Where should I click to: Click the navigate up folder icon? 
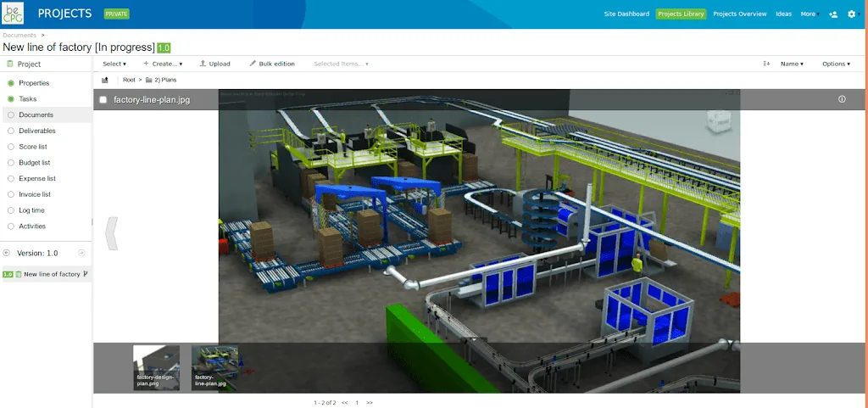(104, 80)
